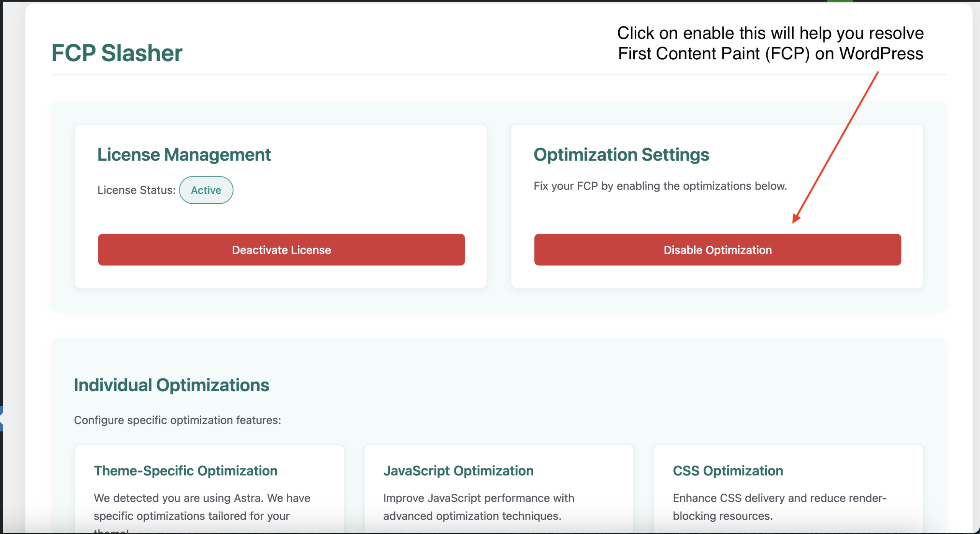Select the Active license status badge

tap(206, 190)
